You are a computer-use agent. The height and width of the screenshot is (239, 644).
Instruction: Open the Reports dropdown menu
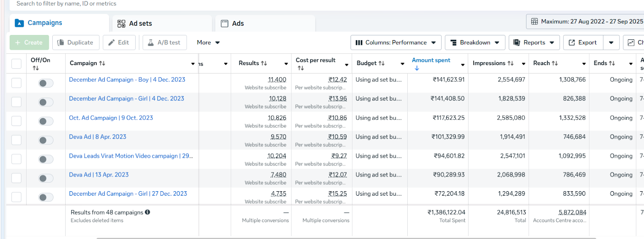[x=534, y=43]
